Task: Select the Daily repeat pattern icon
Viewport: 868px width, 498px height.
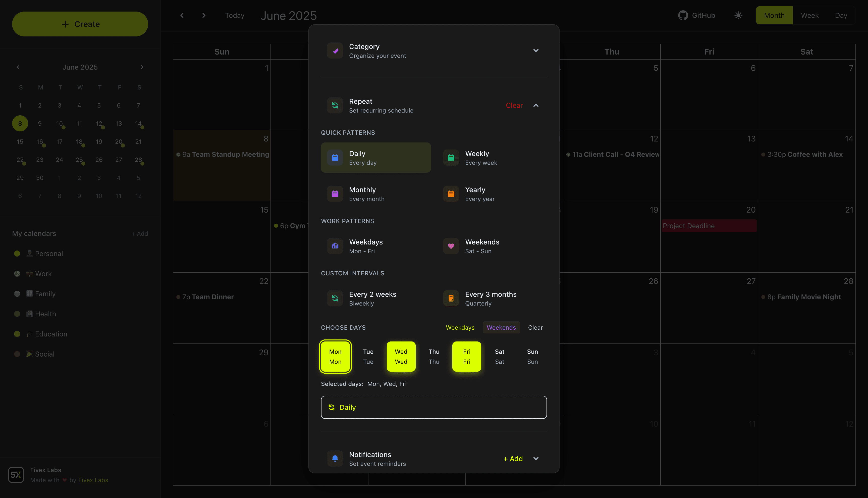Action: click(335, 157)
